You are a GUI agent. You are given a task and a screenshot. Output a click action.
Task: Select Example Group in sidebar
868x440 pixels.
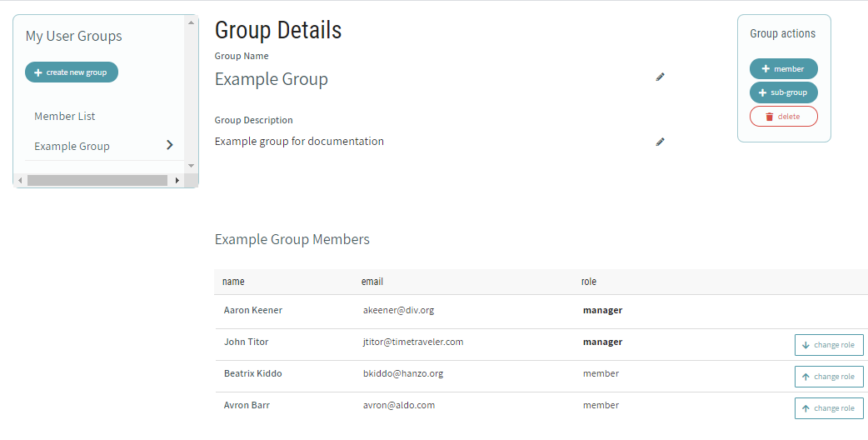click(72, 146)
